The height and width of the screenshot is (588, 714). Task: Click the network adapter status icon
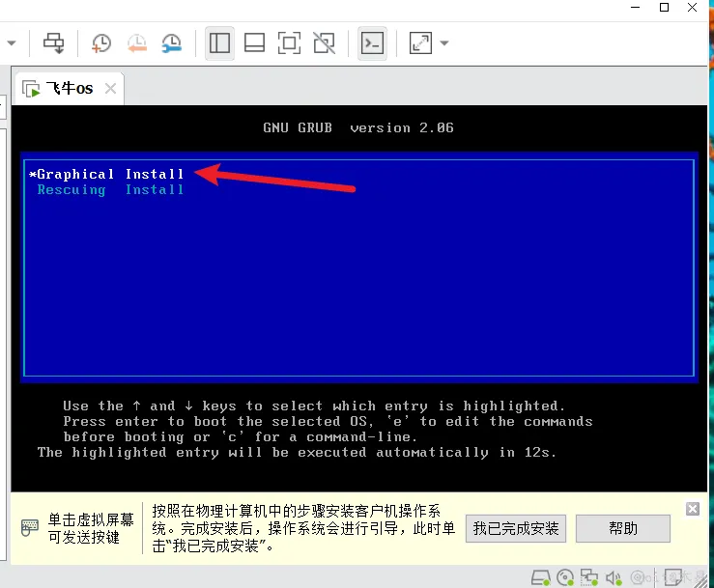[588, 577]
